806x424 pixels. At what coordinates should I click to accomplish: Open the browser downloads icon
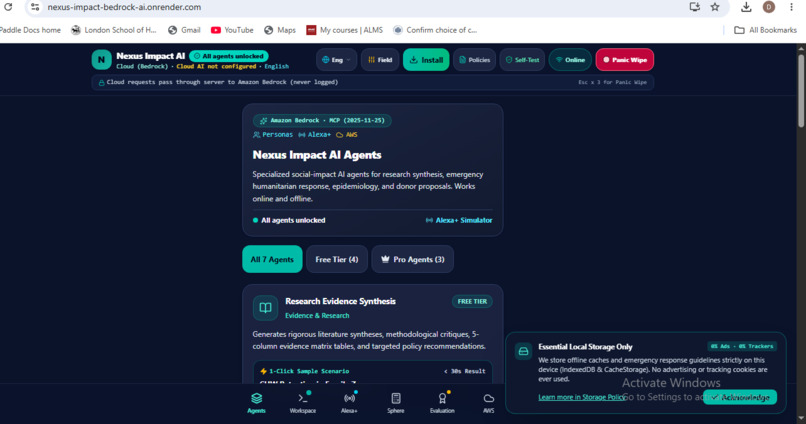746,7
